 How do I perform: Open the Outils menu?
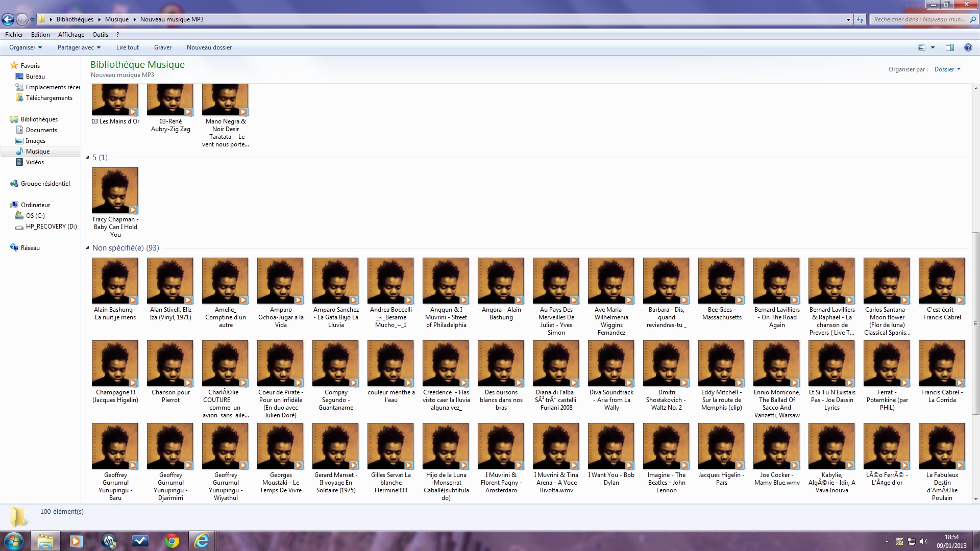tap(100, 35)
